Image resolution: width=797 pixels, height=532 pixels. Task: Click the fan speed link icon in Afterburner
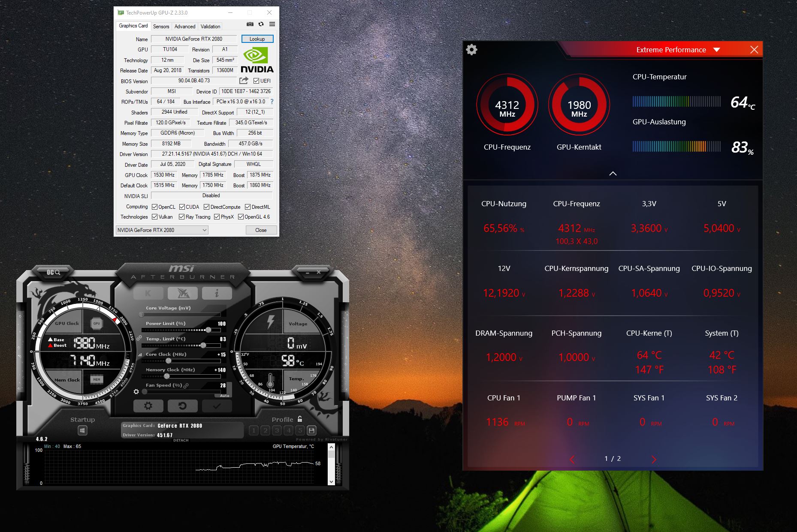(186, 385)
